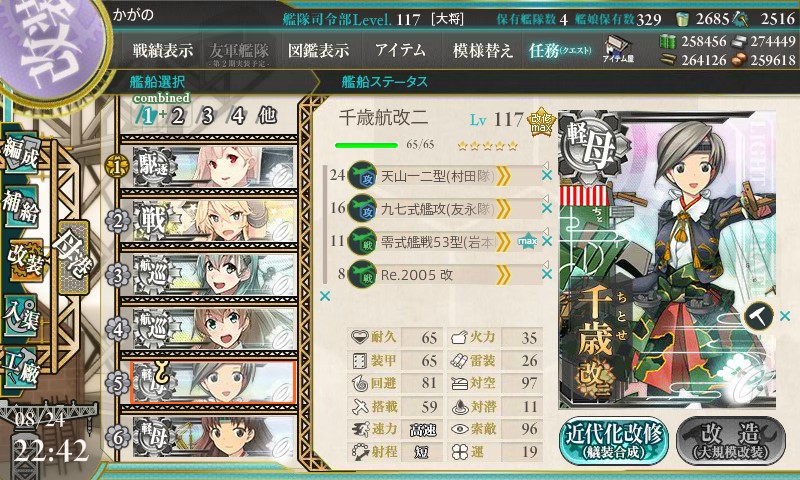800x480 pixels.
Task: Remove the 九七式艦攻(友永隊) equipment with X
Action: coord(547,208)
